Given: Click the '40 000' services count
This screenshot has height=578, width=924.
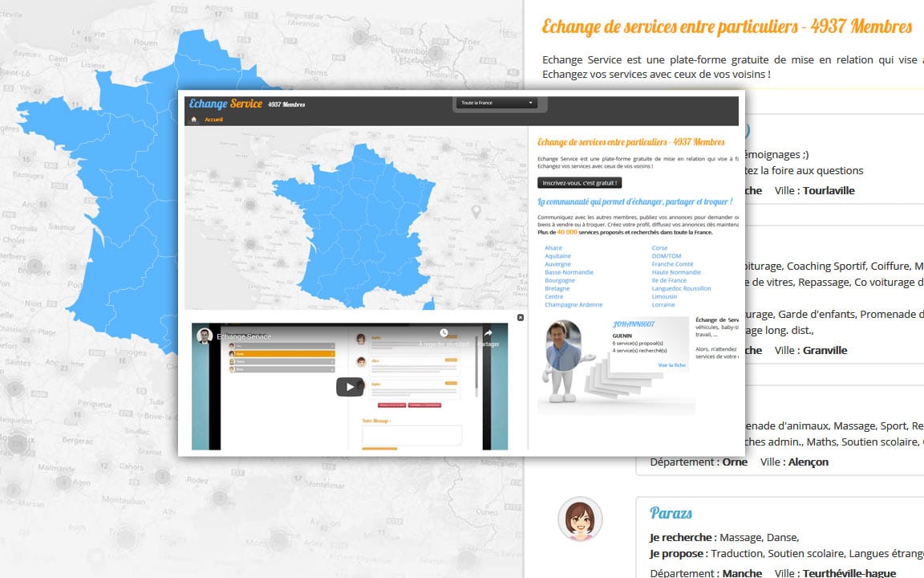Looking at the screenshot, I should (567, 232).
